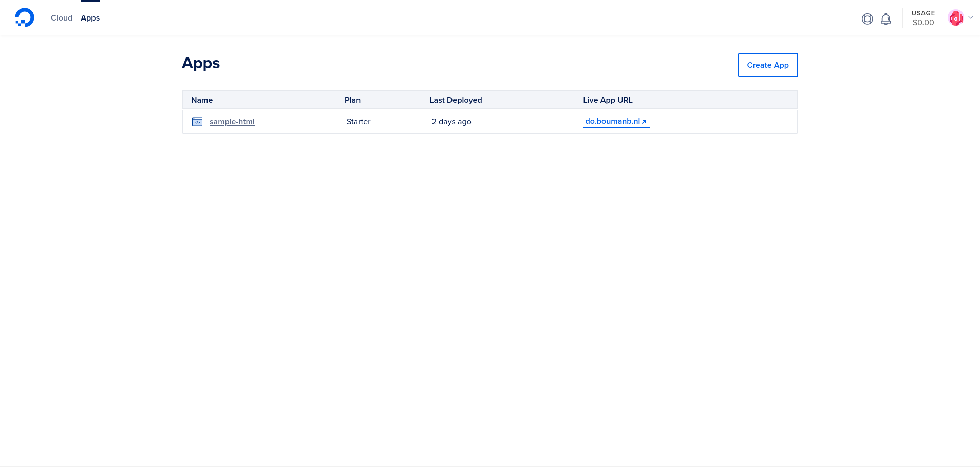The height and width of the screenshot is (467, 980).
Task: Click the user avatar picture
Action: pyautogui.click(x=955, y=18)
